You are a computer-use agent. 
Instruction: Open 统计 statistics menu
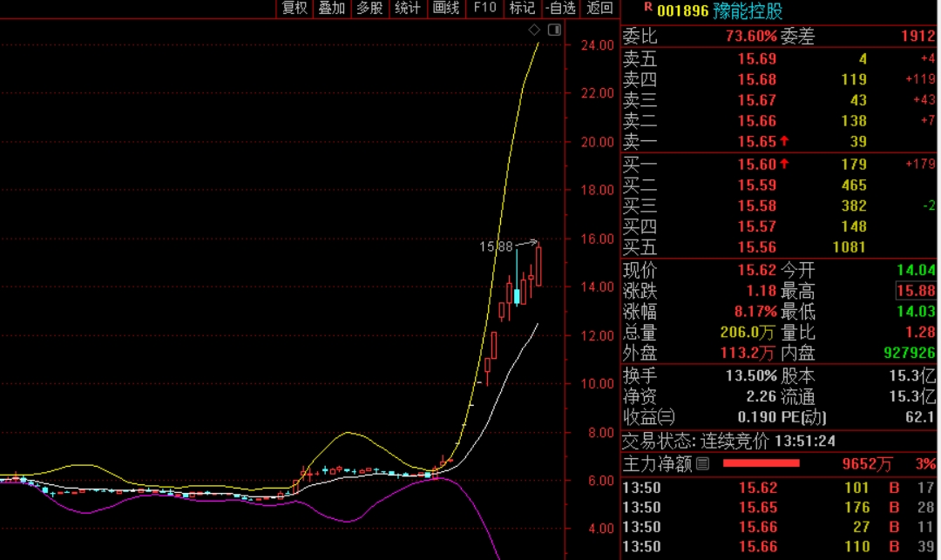pos(408,9)
